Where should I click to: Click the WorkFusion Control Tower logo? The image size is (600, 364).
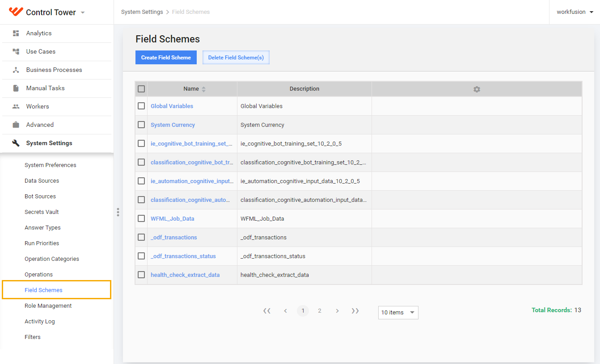pos(16,12)
